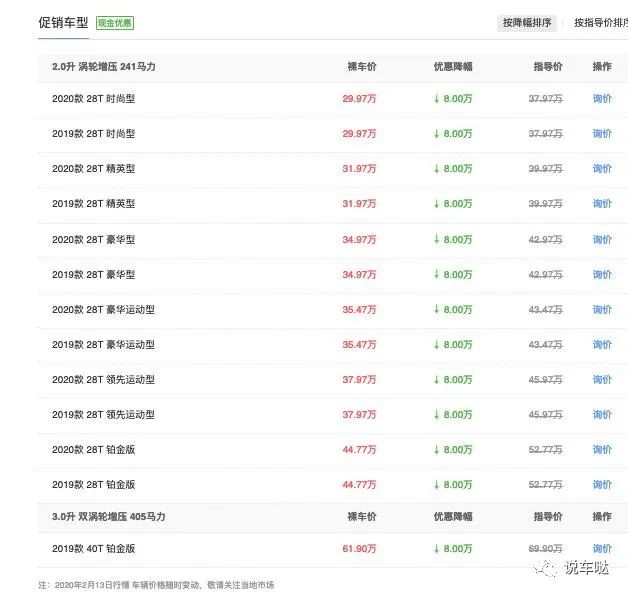Viewport: 628px width, 594px height.
Task: Click 42.97万 guide price of 2019款 28T 豪华型
Action: pos(545,274)
